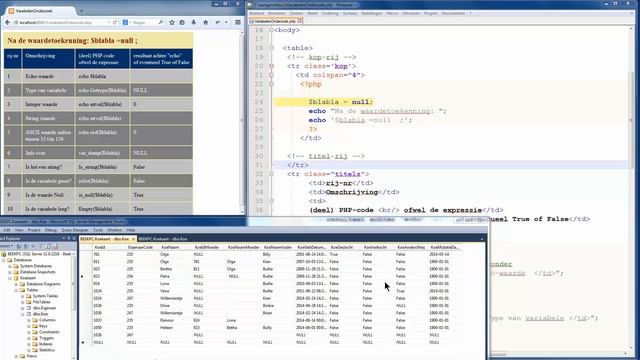Close the VariabelenOnderzoek.php tab in Notepad++

[300, 21]
